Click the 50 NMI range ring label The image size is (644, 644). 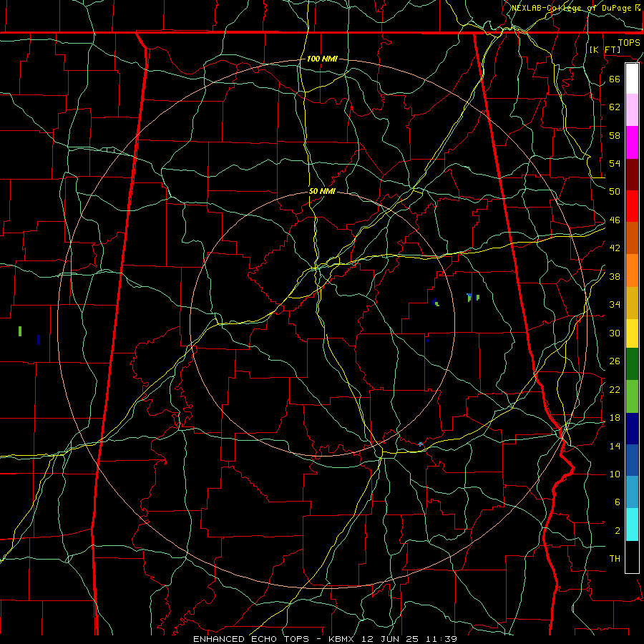tap(322, 191)
